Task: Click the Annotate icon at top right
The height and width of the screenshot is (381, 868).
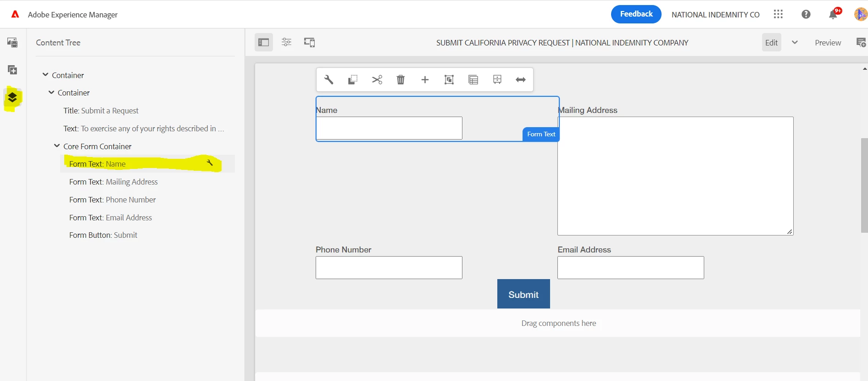Action: coord(861,43)
